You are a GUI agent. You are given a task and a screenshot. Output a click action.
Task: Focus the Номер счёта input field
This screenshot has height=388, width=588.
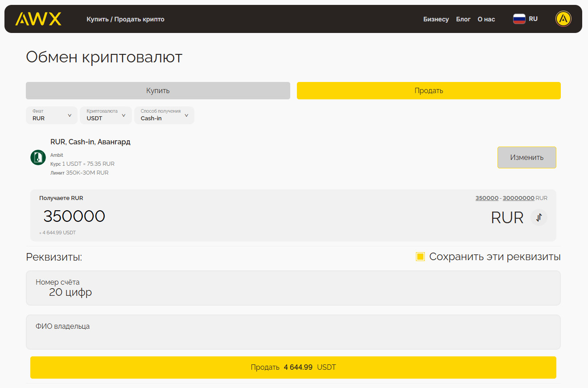coord(293,292)
